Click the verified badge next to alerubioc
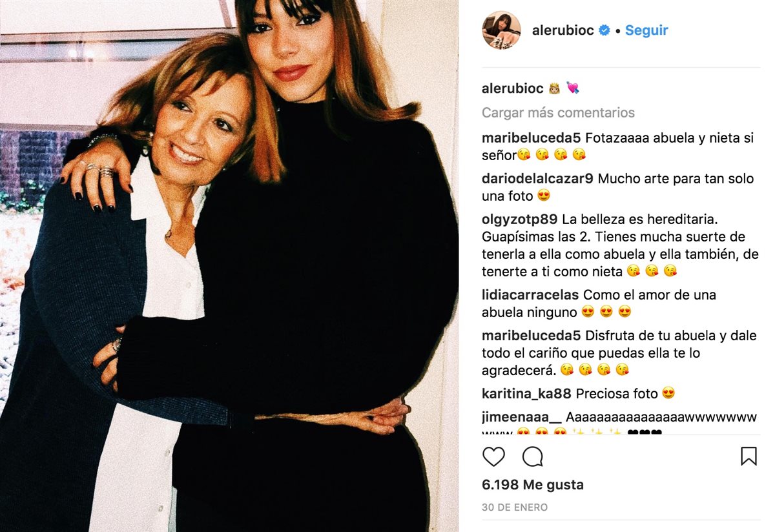 click(x=604, y=30)
